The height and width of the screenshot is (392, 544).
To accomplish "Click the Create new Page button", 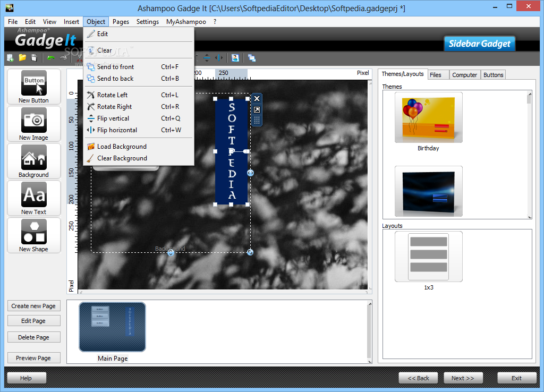I will point(33,306).
